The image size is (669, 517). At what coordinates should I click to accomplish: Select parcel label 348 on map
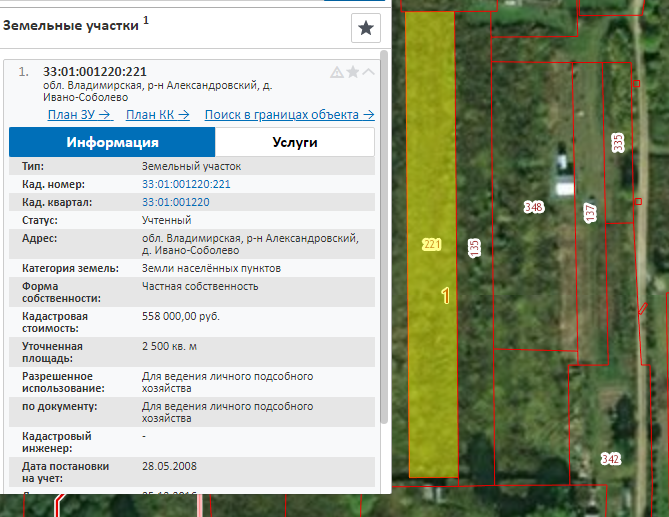(x=534, y=207)
